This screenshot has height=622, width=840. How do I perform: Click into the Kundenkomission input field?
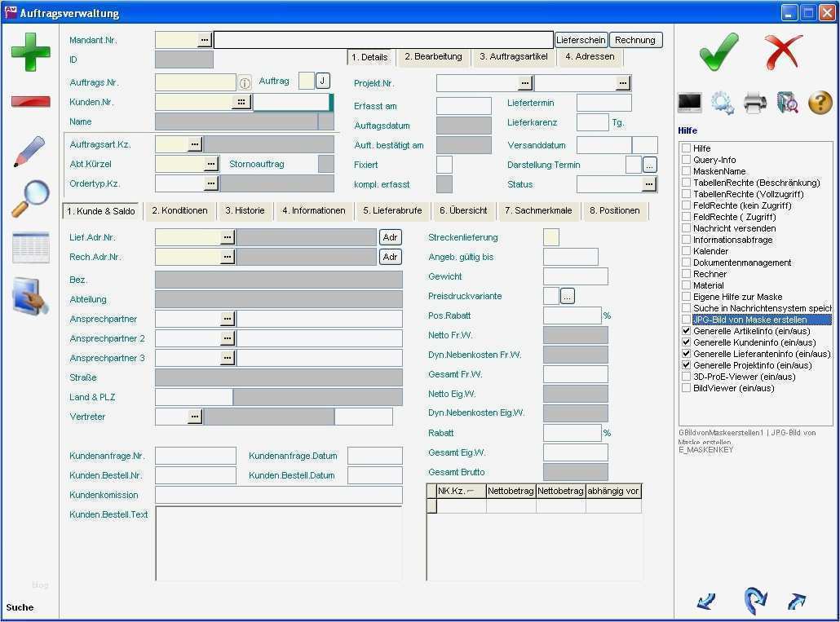tap(278, 495)
